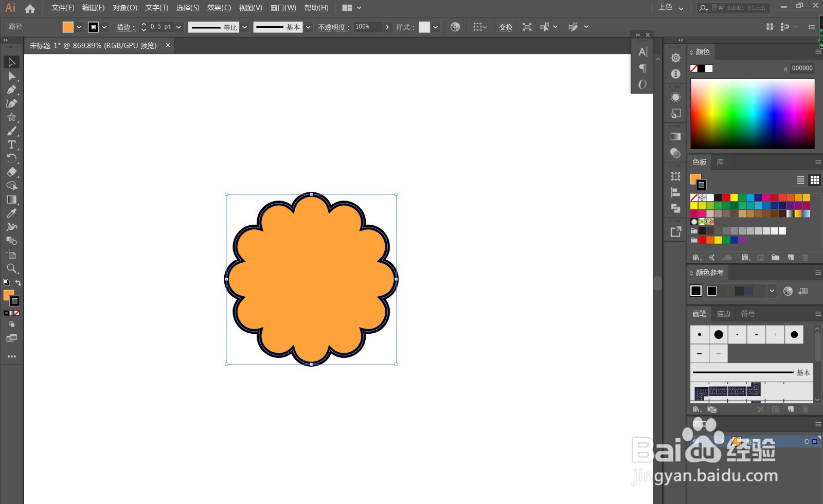Switch to the 库 tab
Viewport: 823px width, 504px height.
(720, 162)
